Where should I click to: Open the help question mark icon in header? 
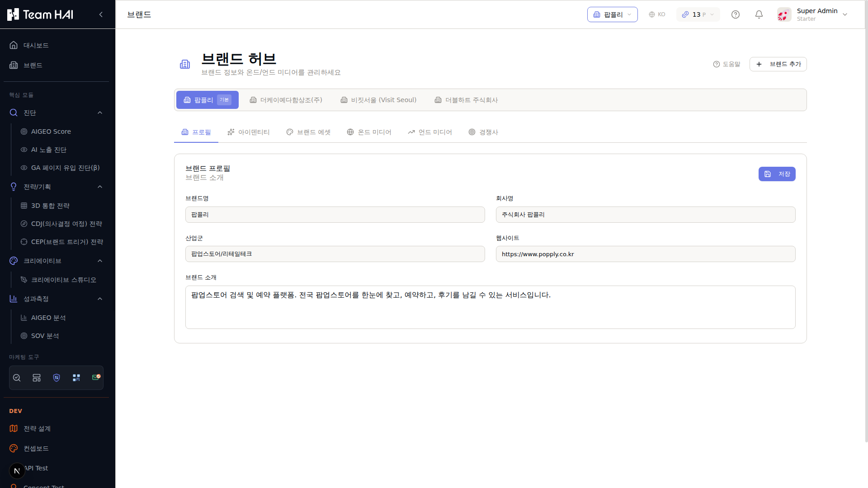point(736,14)
